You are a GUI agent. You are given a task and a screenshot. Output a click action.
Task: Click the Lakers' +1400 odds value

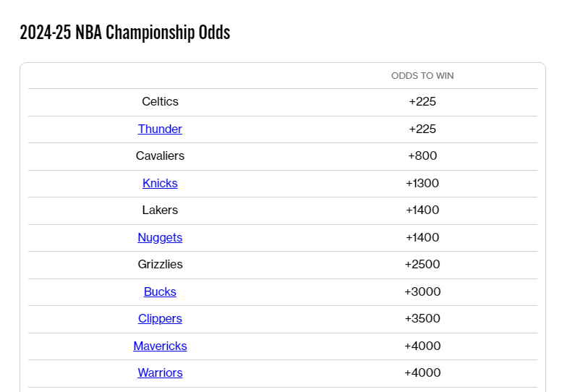pos(422,210)
